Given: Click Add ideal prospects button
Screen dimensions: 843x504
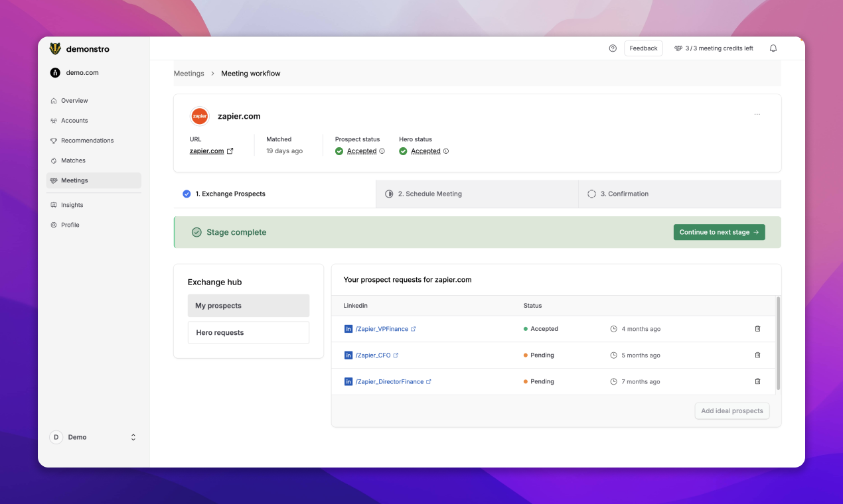Looking at the screenshot, I should point(732,411).
